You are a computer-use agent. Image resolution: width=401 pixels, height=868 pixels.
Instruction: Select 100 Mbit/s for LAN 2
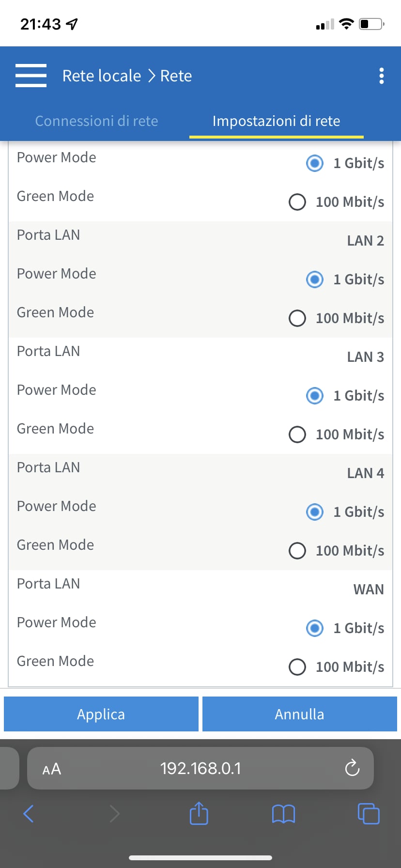[x=297, y=318]
